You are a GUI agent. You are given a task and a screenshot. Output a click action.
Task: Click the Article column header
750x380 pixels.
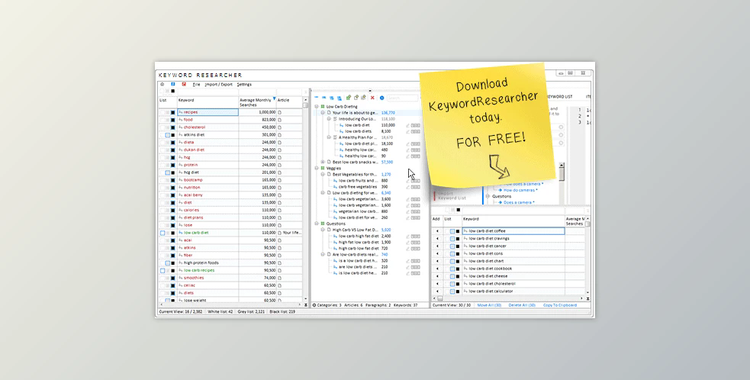(284, 101)
